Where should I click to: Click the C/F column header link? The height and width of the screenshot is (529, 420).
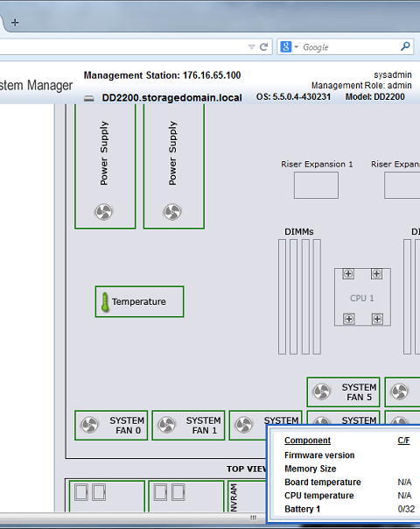[x=403, y=441]
